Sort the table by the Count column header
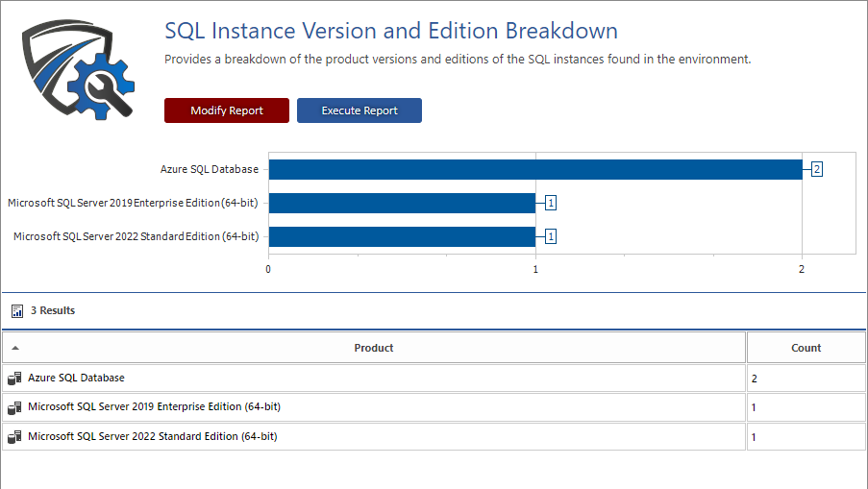The image size is (868, 489). 806,348
